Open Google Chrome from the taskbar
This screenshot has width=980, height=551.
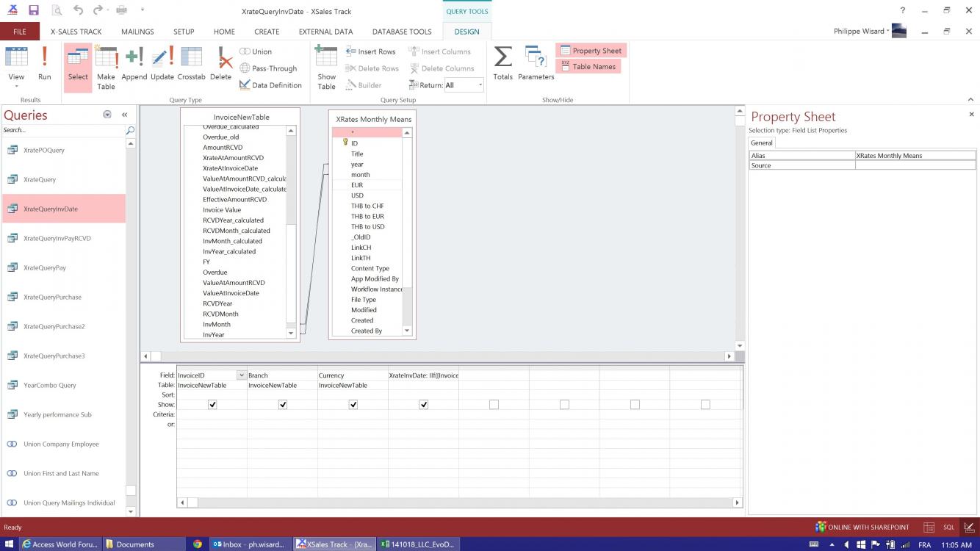click(x=198, y=544)
